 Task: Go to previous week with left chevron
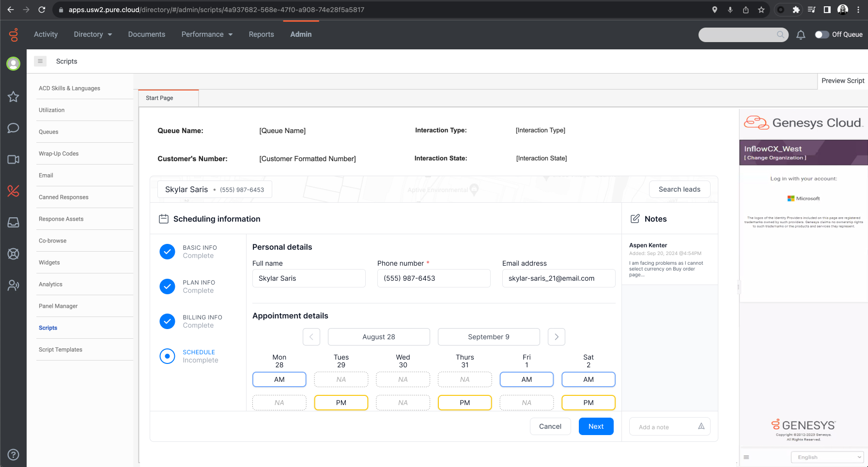click(x=311, y=337)
